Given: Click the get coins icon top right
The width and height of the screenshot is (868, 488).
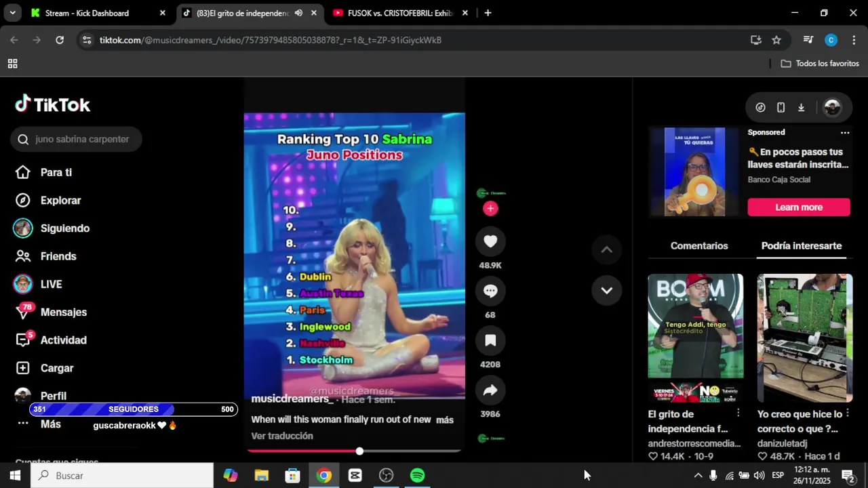Looking at the screenshot, I should pyautogui.click(x=760, y=107).
